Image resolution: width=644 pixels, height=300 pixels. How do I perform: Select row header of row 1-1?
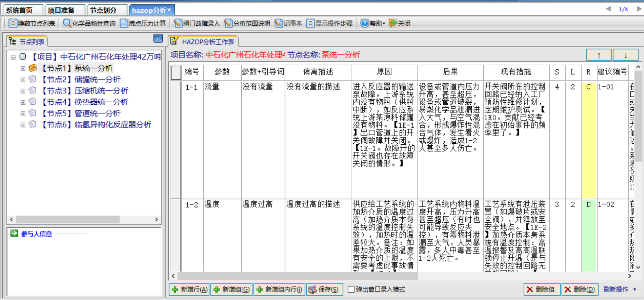[x=176, y=140]
